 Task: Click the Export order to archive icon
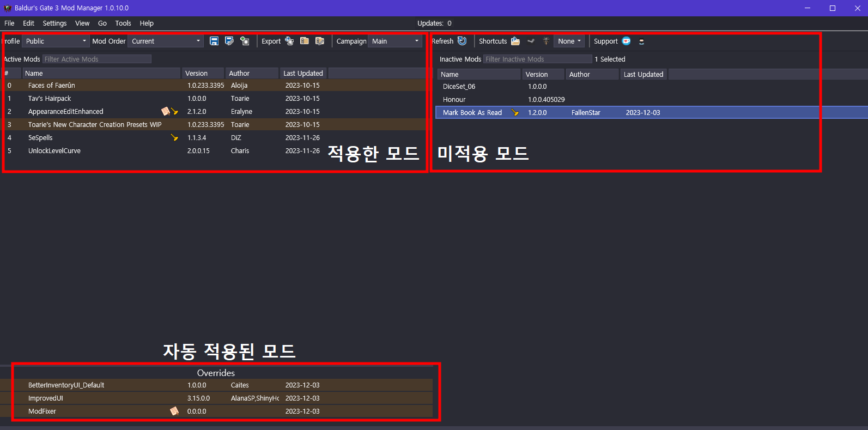[x=305, y=41]
